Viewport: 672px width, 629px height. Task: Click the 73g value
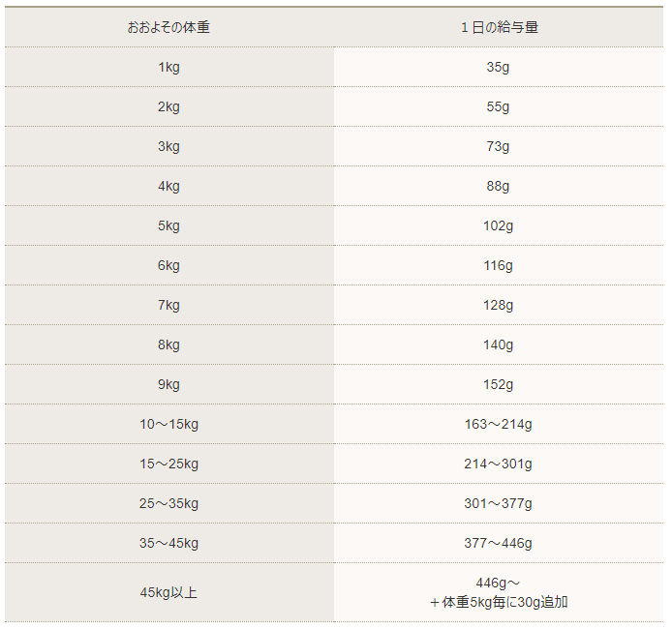point(499,146)
